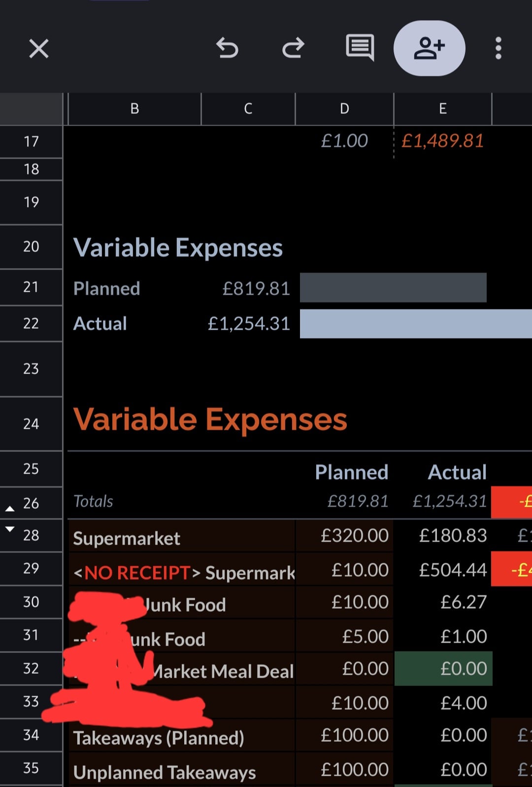Expand hidden row using up arrow at row 26

pos(10,509)
